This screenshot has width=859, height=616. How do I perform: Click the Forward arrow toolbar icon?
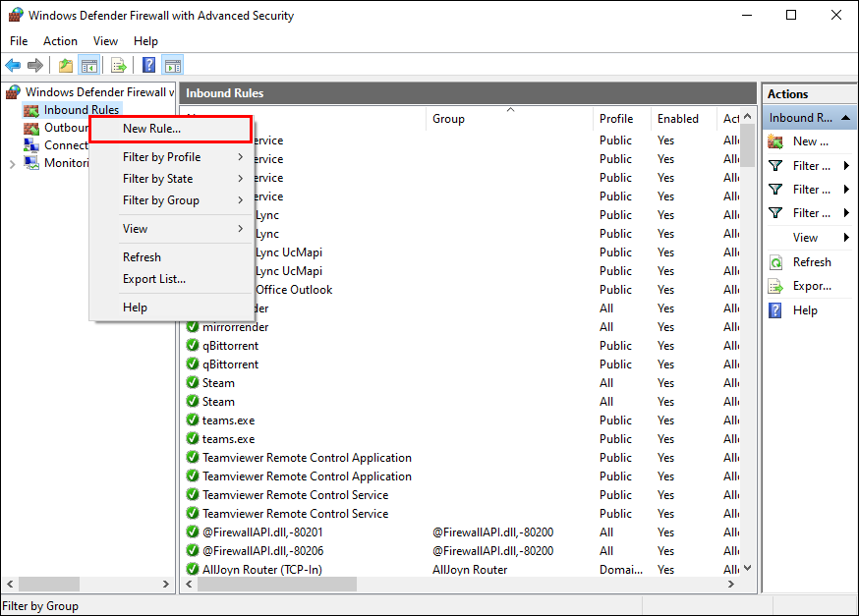click(x=35, y=66)
